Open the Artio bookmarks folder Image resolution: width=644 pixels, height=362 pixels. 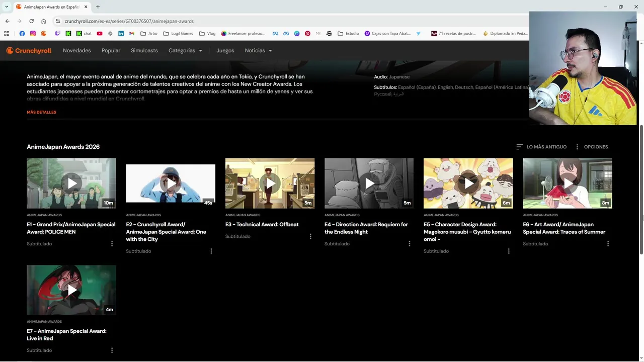point(149,34)
